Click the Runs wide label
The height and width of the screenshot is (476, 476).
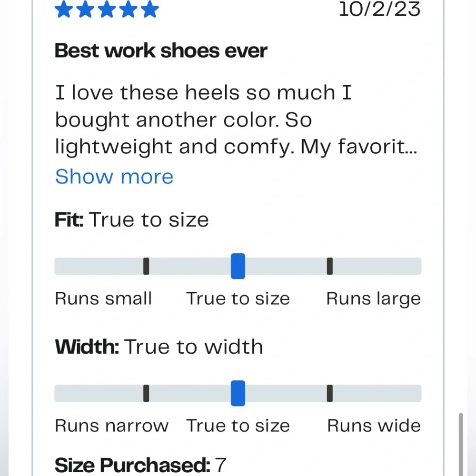click(x=374, y=426)
